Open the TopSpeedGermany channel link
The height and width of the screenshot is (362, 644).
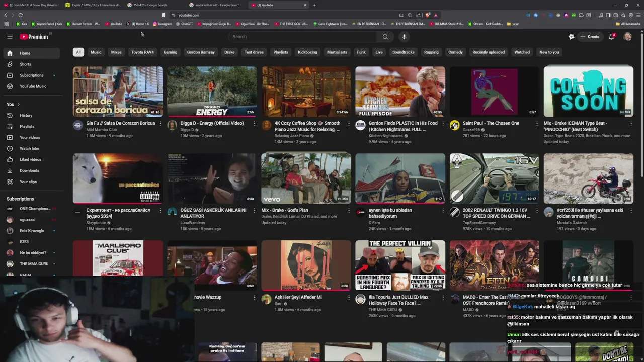pos(479,222)
